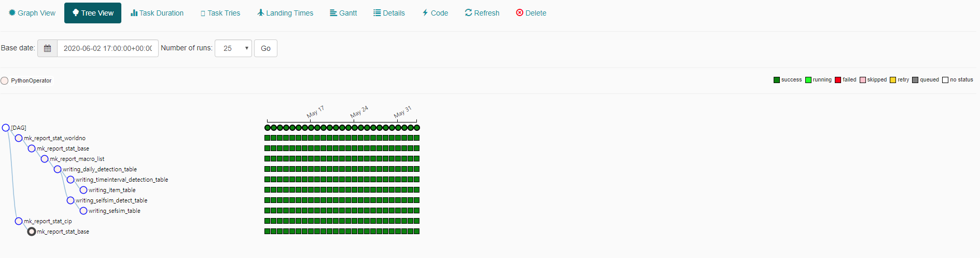Collapse the [DAG] root node
The width and height of the screenshot is (980, 258).
coord(6,128)
